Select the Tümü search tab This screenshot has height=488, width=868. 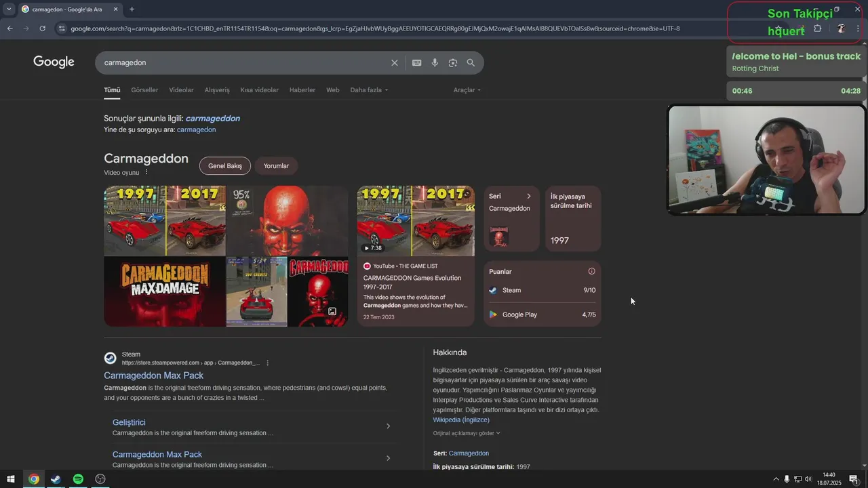coord(112,90)
